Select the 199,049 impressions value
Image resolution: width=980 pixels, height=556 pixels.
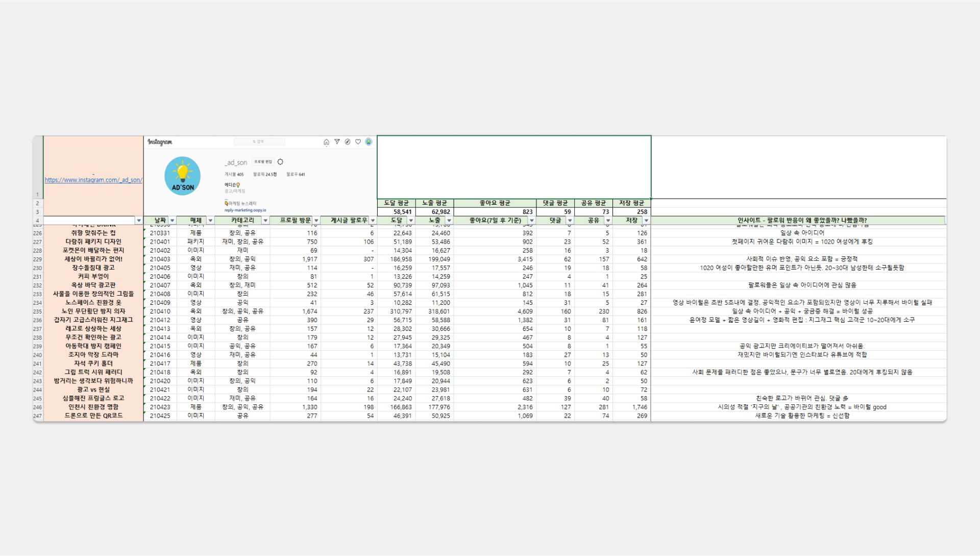[x=434, y=259]
